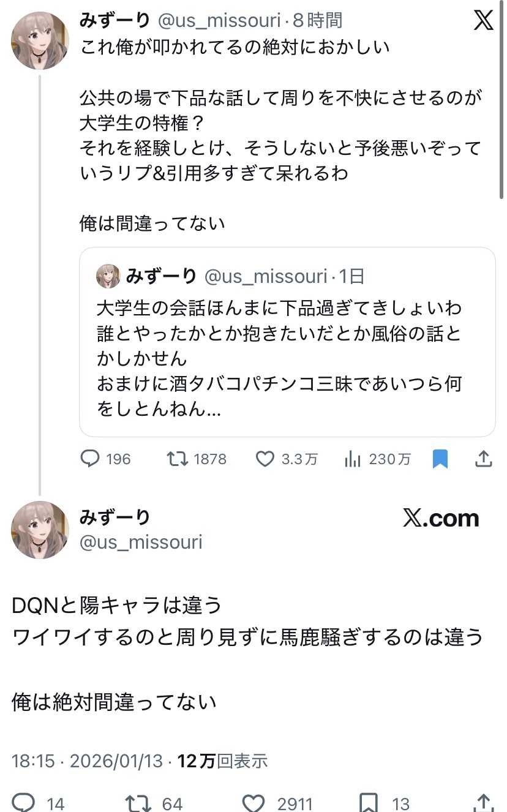Tap the 12万回表示 view count
Screen dimensions: 507x812
[223, 761]
